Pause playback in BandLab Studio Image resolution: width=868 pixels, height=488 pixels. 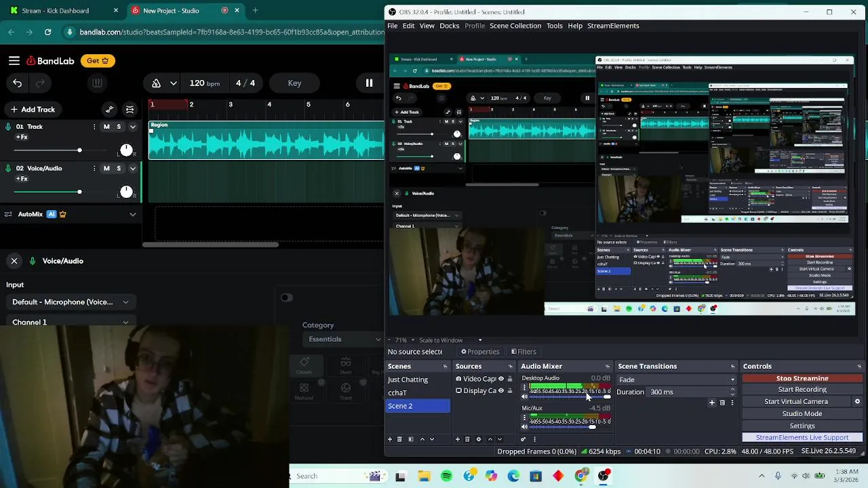click(x=369, y=83)
